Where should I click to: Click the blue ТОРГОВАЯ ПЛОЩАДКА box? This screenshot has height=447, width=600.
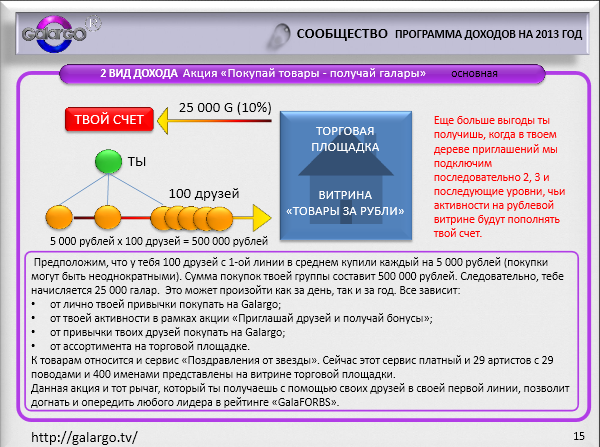click(346, 176)
